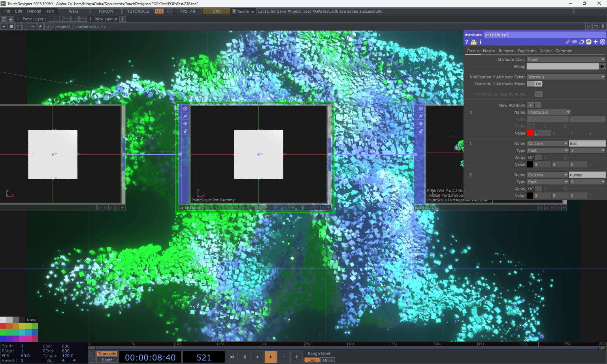This screenshot has width=607, height=364.
Task: Open the PointScale name dropdown for attribute 0
Action: (549, 112)
